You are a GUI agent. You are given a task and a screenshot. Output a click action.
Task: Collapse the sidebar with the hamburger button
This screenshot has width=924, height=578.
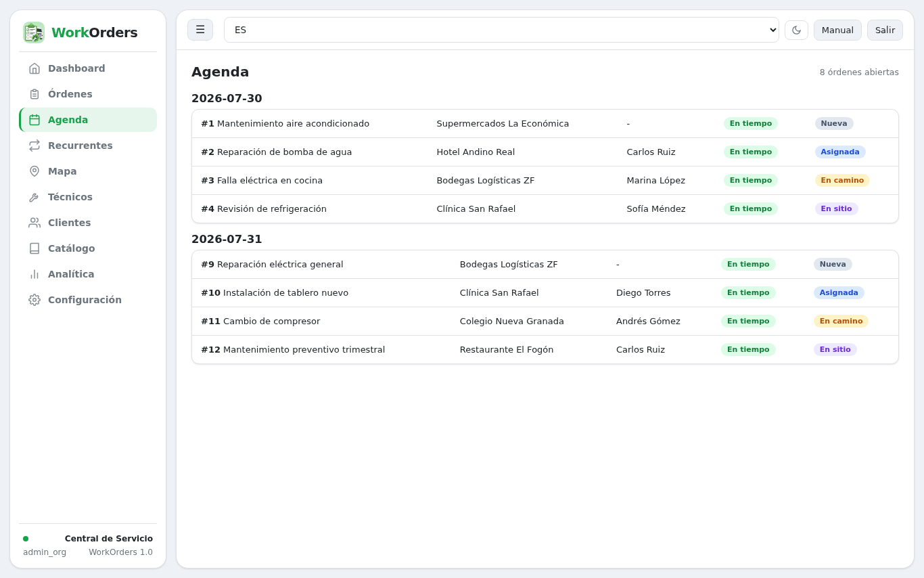pos(200,30)
